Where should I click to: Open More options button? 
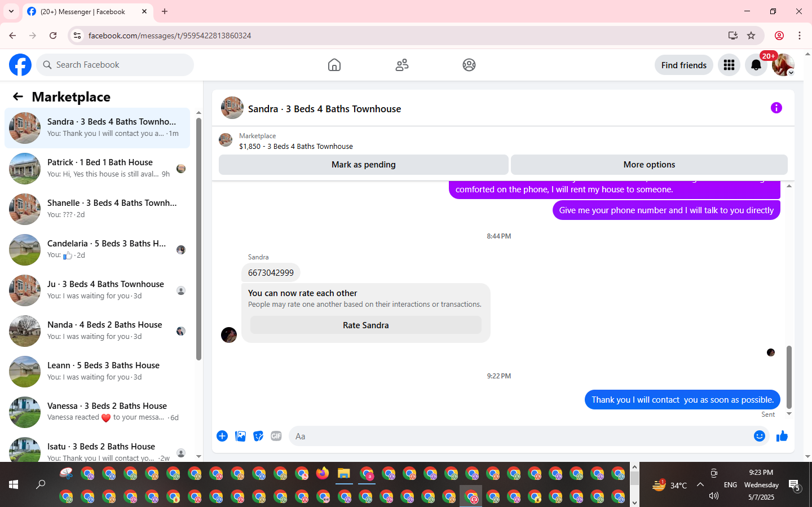[x=649, y=165]
